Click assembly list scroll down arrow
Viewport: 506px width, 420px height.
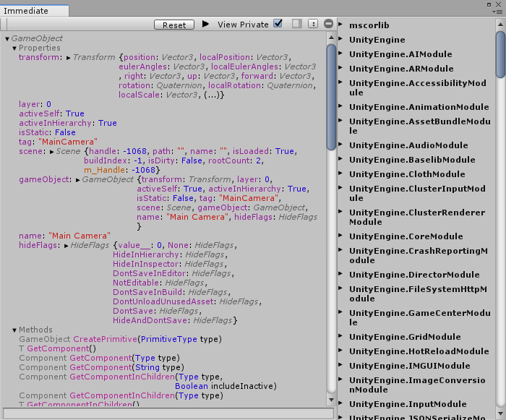tap(500, 413)
